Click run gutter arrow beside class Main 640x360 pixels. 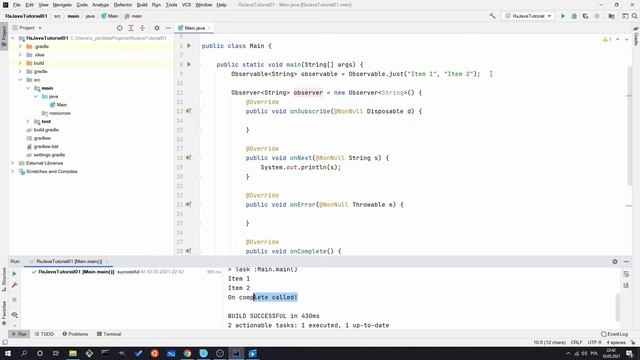pyautogui.click(x=189, y=46)
